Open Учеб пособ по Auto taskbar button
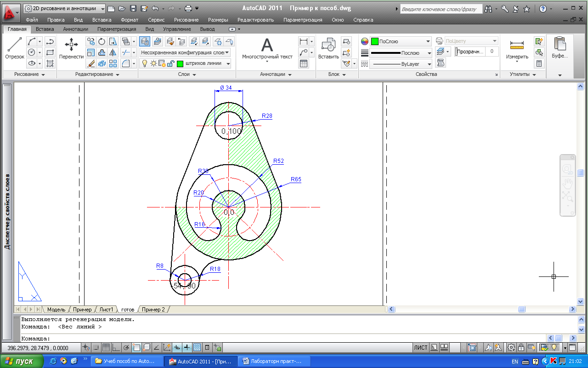The width and height of the screenshot is (588, 368). 127,361
